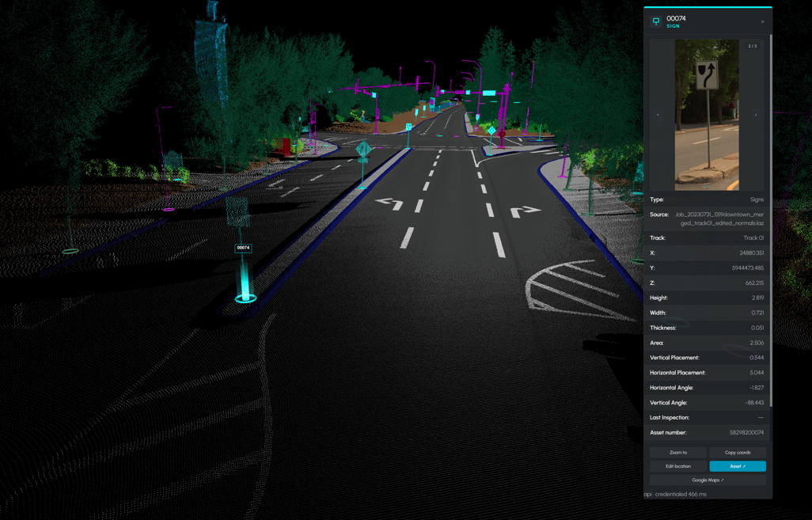The height and width of the screenshot is (520, 812).
Task: Open the location in Google Maps
Action: pyautogui.click(x=708, y=480)
